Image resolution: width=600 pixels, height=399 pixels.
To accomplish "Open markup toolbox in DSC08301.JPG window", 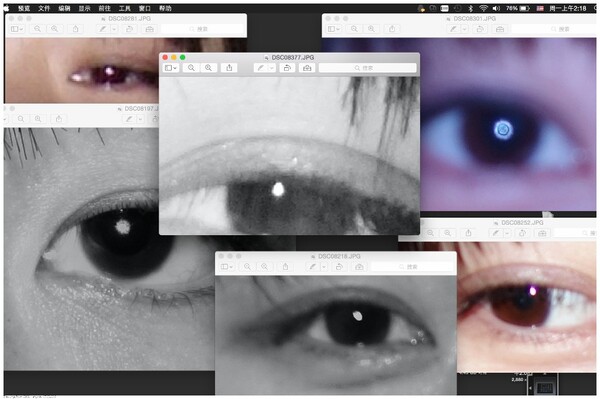I will coord(500,29).
